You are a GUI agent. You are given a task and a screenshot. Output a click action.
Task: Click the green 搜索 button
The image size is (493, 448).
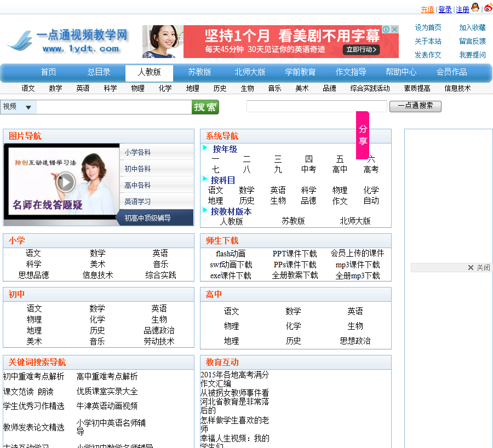click(x=205, y=107)
